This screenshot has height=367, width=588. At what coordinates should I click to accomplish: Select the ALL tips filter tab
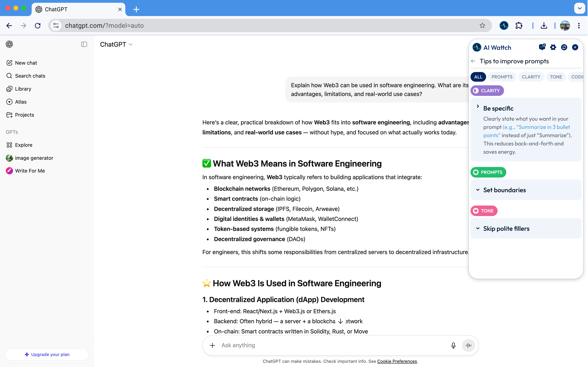(x=478, y=77)
